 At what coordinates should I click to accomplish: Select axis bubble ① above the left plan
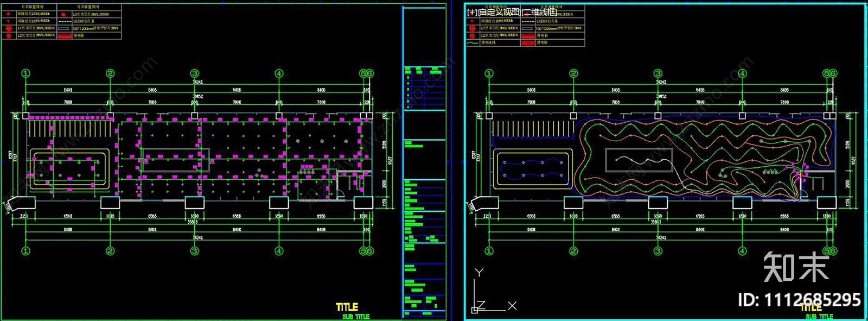pos(25,73)
